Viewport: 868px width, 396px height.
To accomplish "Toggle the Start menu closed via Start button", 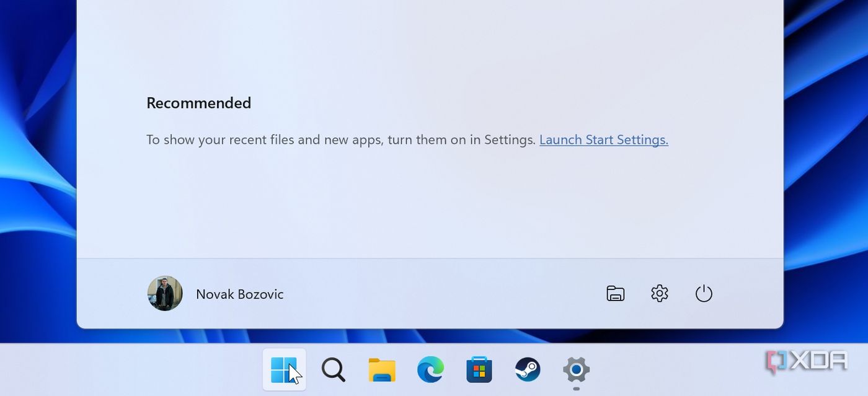I will coord(284,369).
